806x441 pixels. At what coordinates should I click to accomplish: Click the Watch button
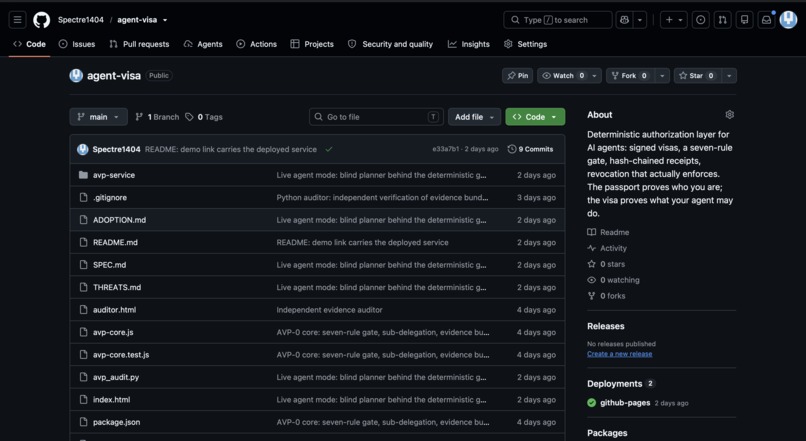tap(563, 76)
